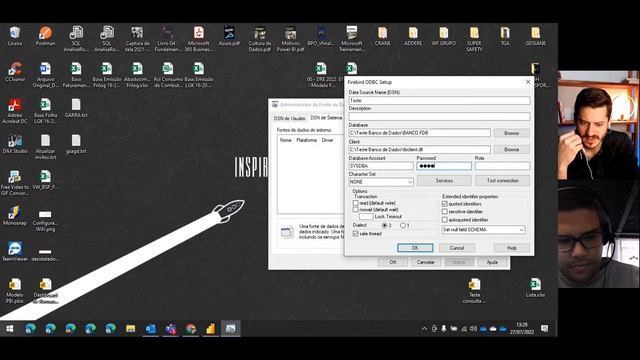
Task: Open the Character Set dropdown
Action: coord(381,182)
